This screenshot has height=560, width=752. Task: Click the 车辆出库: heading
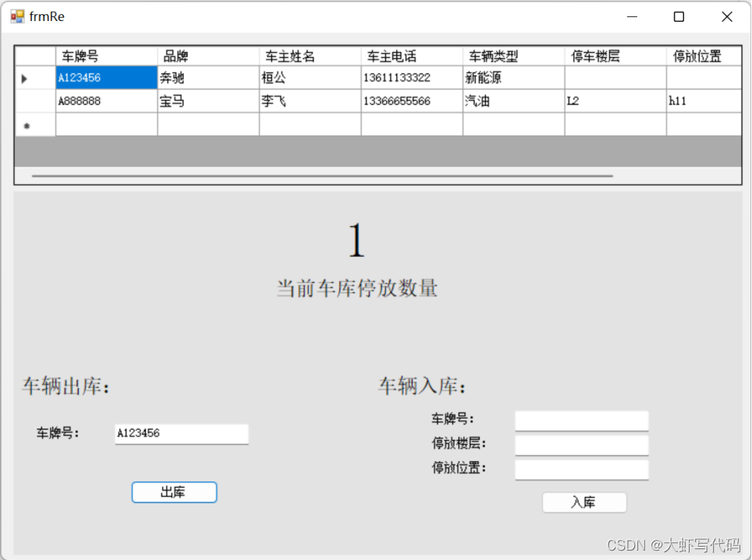tap(66, 386)
